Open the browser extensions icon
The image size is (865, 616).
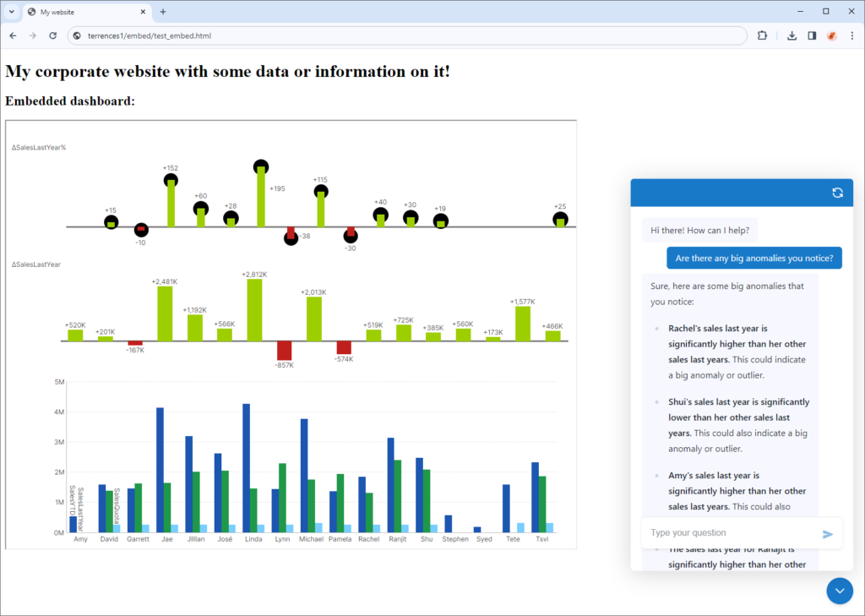[x=763, y=35]
